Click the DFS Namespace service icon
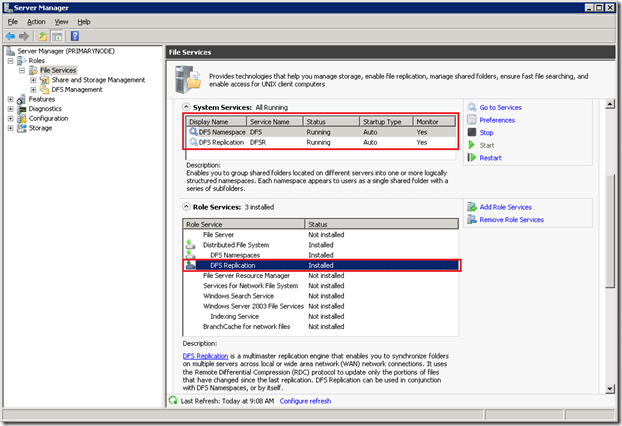Viewport: 622px width, 426px height. pyautogui.click(x=193, y=132)
